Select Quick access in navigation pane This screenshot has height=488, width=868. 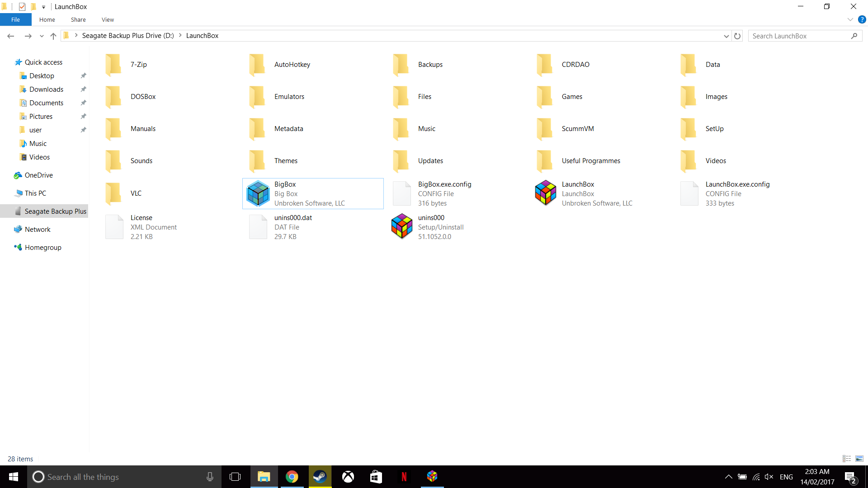pyautogui.click(x=43, y=62)
